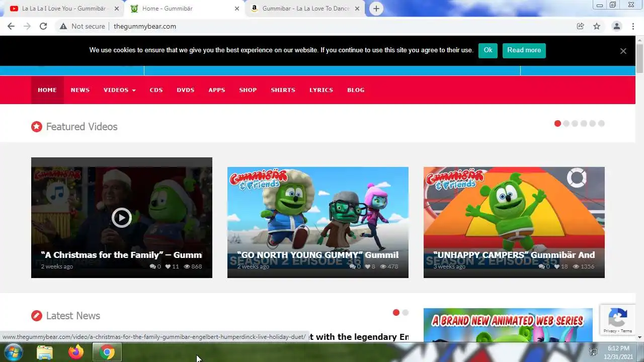Click Read more on cookie notice
Screen dimensions: 644x362
coord(524,50)
